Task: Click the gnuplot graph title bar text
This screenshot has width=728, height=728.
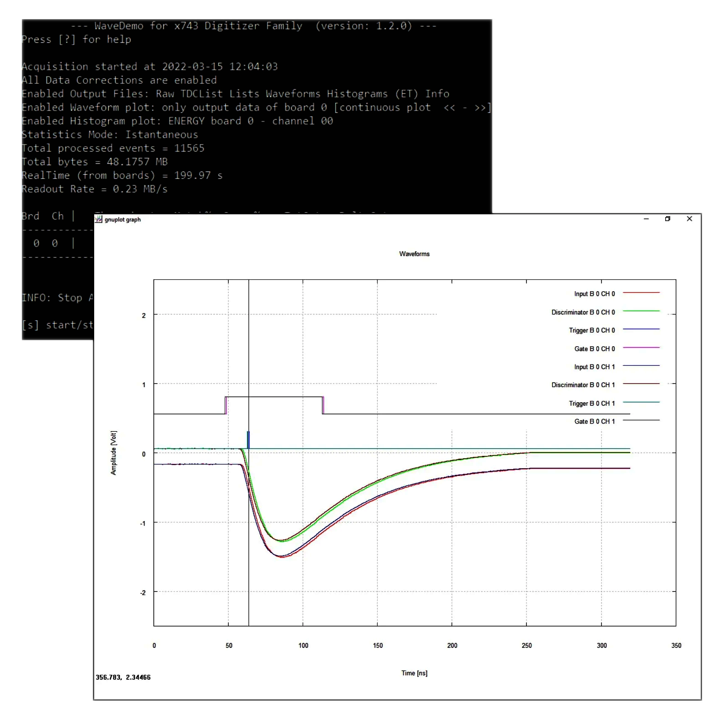Action: click(122, 219)
